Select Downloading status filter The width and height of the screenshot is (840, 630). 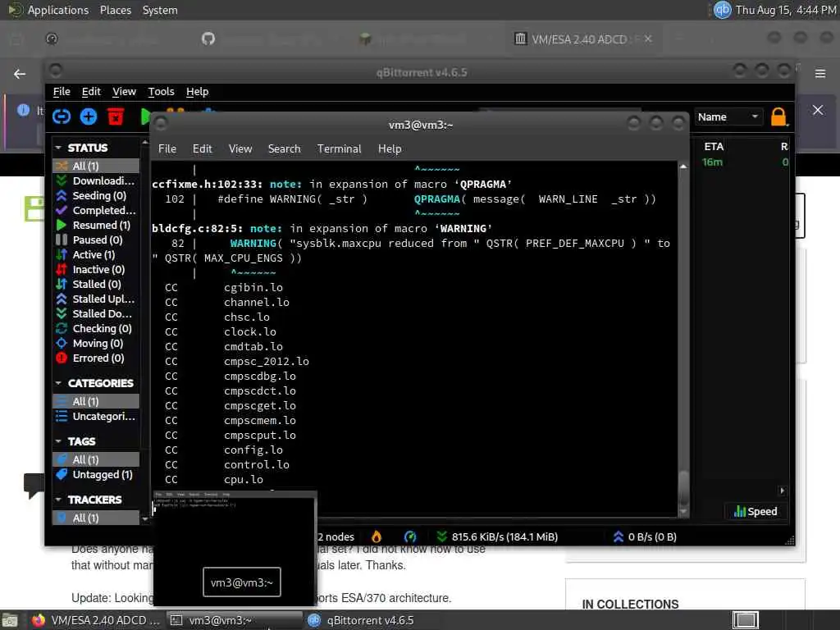pos(97,181)
